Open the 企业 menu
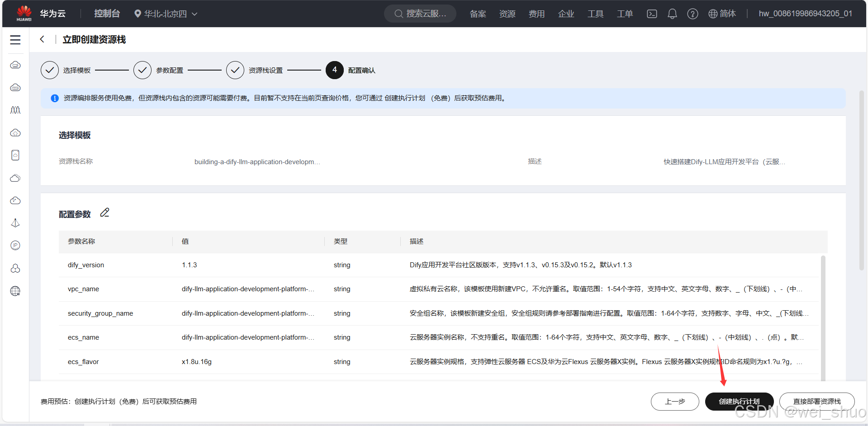The image size is (868, 426). pyautogui.click(x=566, y=14)
